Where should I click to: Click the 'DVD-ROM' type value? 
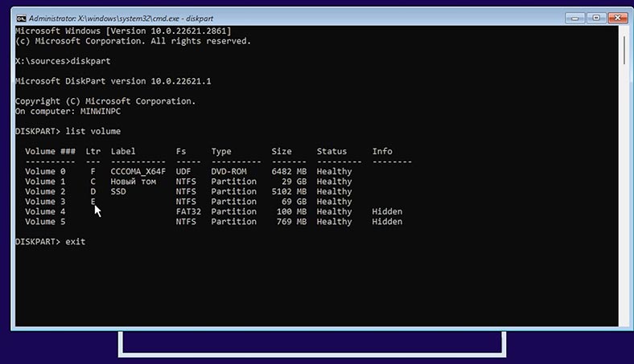click(228, 171)
